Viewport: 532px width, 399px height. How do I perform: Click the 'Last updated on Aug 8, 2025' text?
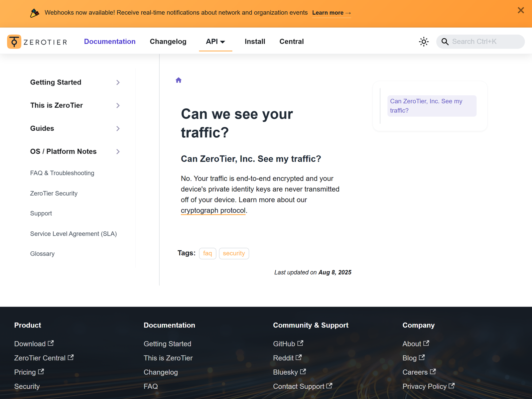[x=313, y=272]
